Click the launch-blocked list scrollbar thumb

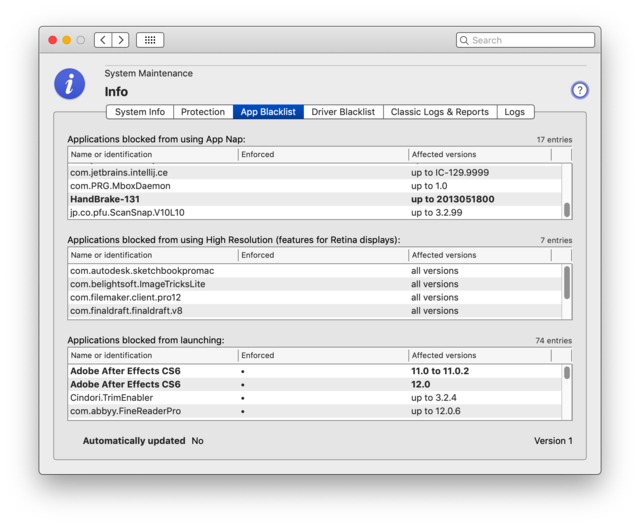(x=567, y=373)
